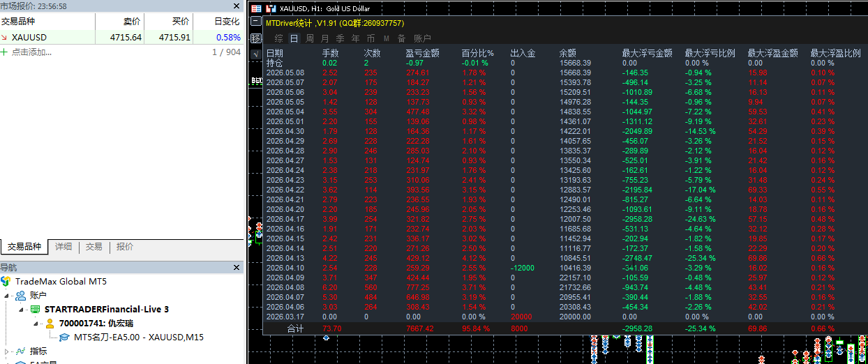Expand the 指标 indicators node
868x364 pixels.
pyautogui.click(x=7, y=351)
